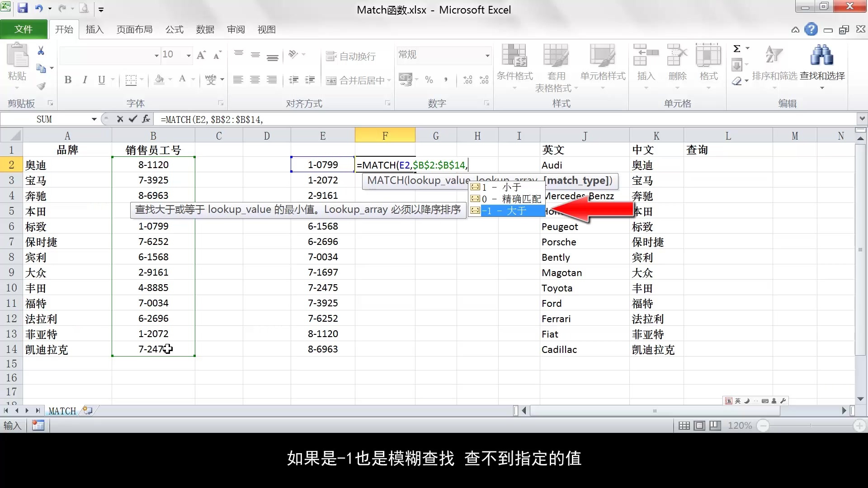Image resolution: width=868 pixels, height=488 pixels.
Task: Switch to the 页面布局 ribbon tab
Action: pos(134,29)
